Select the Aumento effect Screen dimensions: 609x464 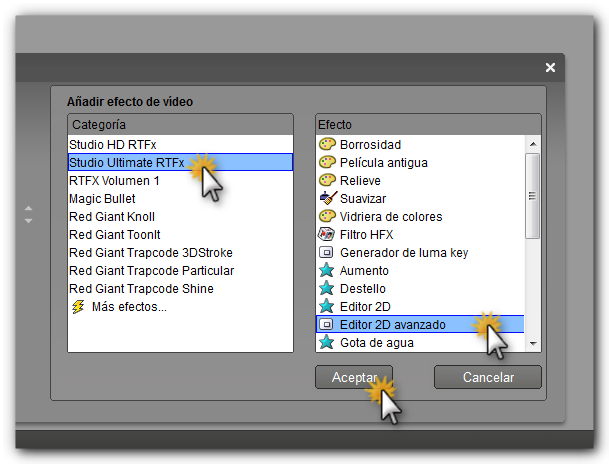[x=420, y=270]
